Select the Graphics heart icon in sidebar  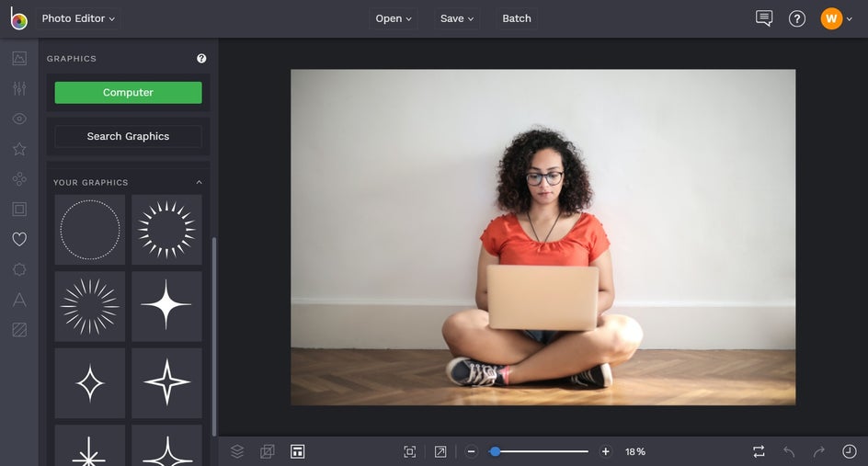tap(19, 239)
